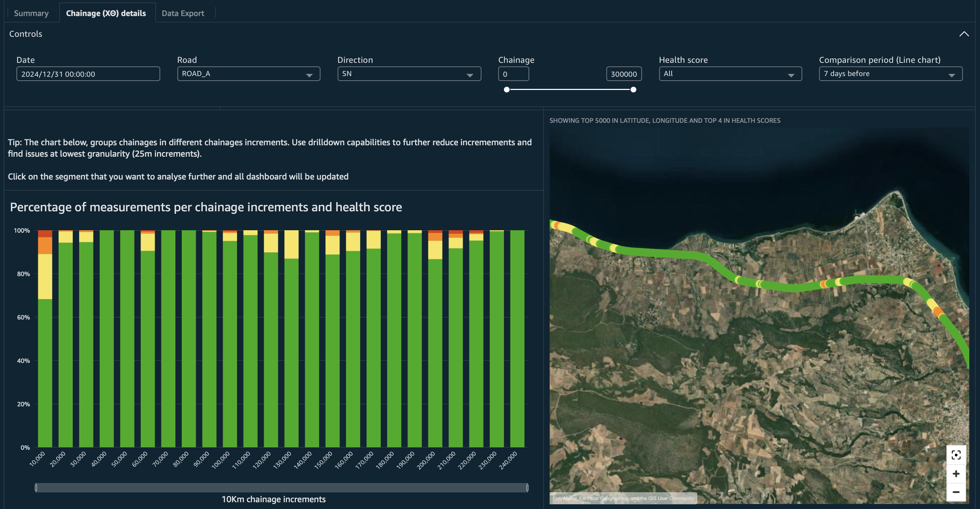Click the left Chainage slider handle

pyautogui.click(x=506, y=90)
